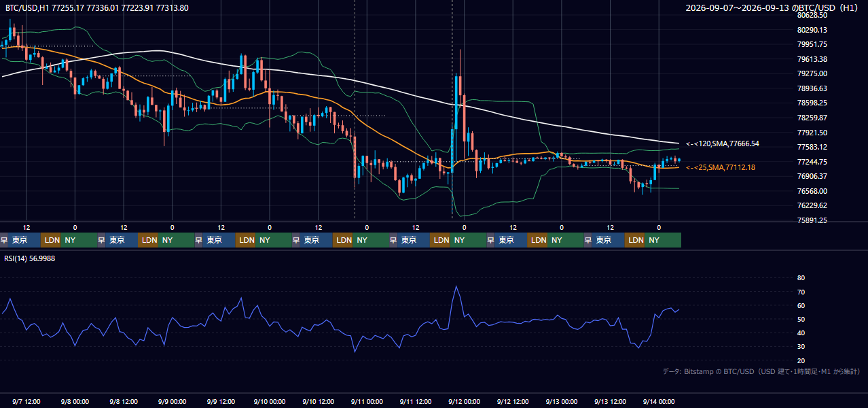
Task: Click price axis value 80290.13
Action: click(x=812, y=30)
